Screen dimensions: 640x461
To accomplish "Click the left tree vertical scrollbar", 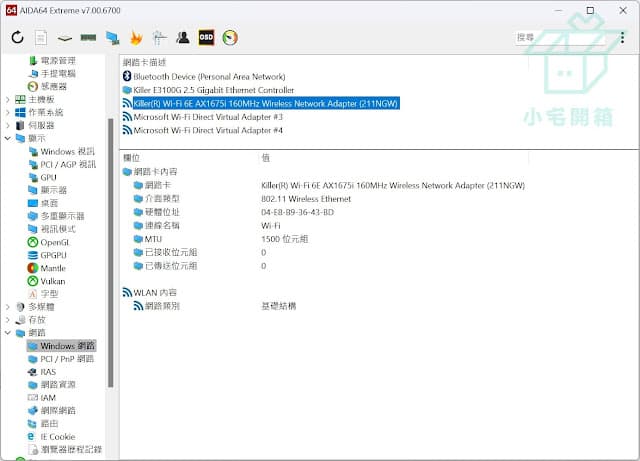I will click(110, 253).
